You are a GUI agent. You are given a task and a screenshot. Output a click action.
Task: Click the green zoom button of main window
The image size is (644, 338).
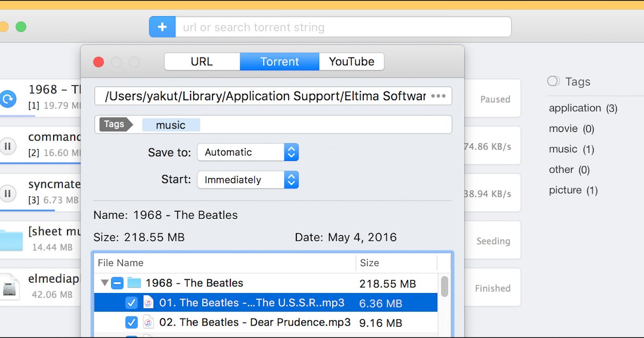(x=21, y=27)
